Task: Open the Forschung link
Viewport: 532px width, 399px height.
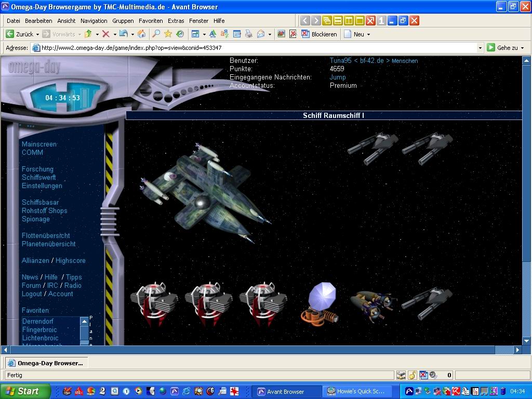Action: point(37,169)
